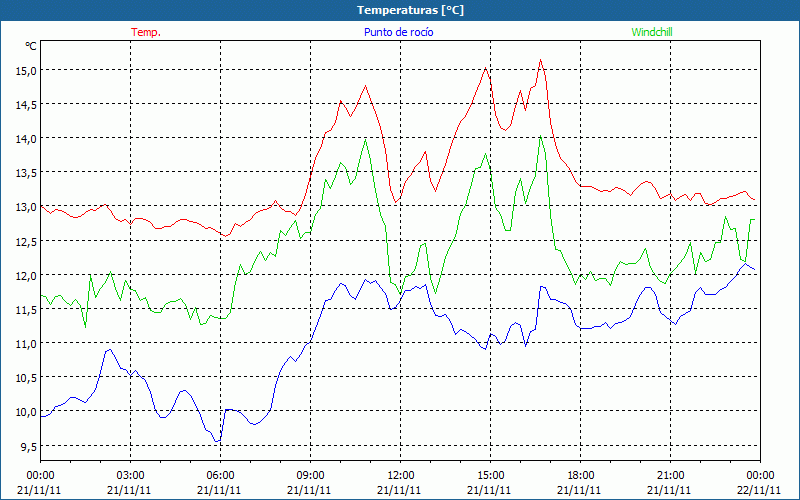Click the 11,0 y-axis value
Image resolution: width=800 pixels, height=500 pixels.
[x=26, y=344]
